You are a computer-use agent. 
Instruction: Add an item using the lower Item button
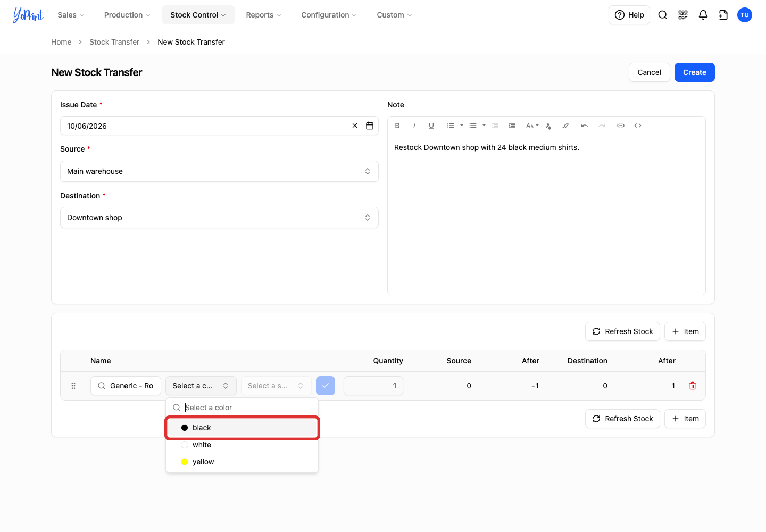(x=685, y=419)
